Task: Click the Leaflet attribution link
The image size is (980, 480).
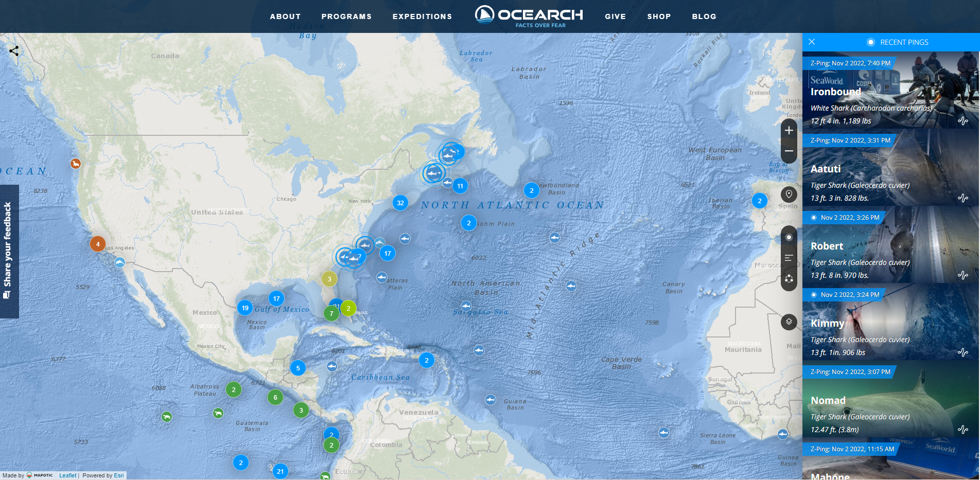Action: (x=67, y=475)
